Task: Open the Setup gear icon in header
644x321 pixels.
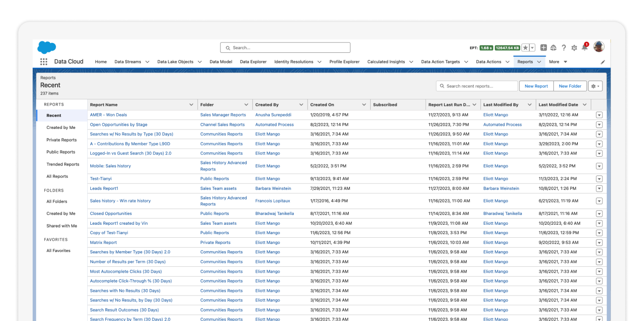Action: tap(574, 48)
